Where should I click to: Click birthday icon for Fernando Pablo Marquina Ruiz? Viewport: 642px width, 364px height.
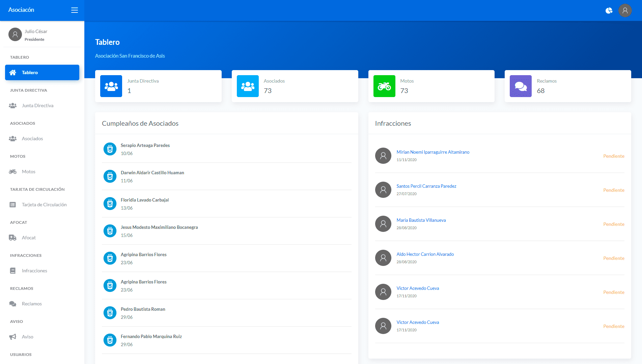click(x=110, y=340)
